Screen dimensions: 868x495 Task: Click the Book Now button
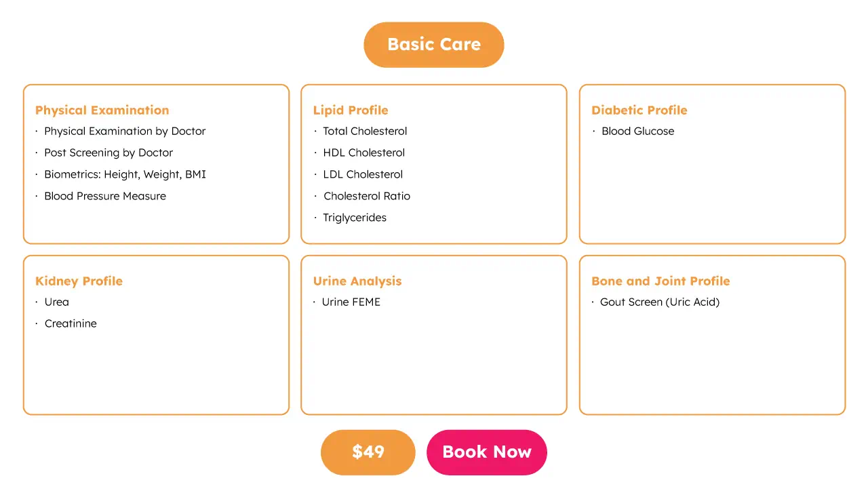click(x=486, y=452)
